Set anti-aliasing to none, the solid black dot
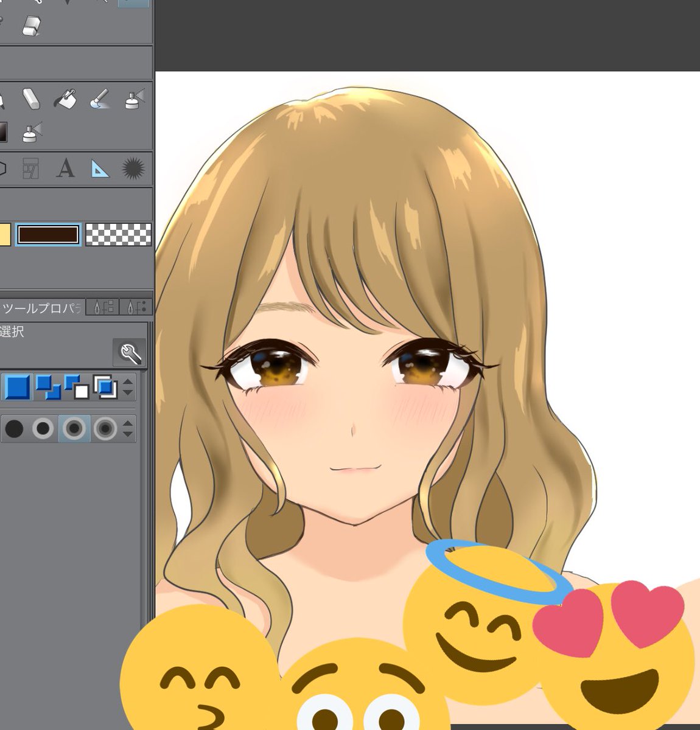 click(14, 429)
